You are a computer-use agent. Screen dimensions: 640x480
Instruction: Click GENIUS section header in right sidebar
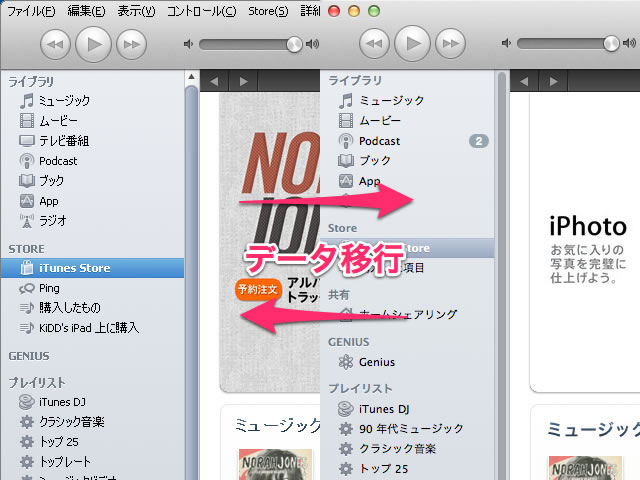pyautogui.click(x=349, y=342)
